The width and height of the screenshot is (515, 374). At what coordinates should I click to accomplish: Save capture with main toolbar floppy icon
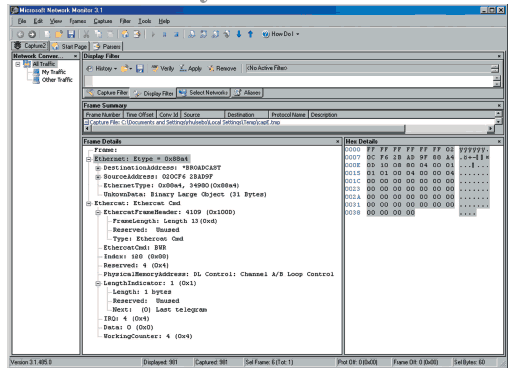71,34
